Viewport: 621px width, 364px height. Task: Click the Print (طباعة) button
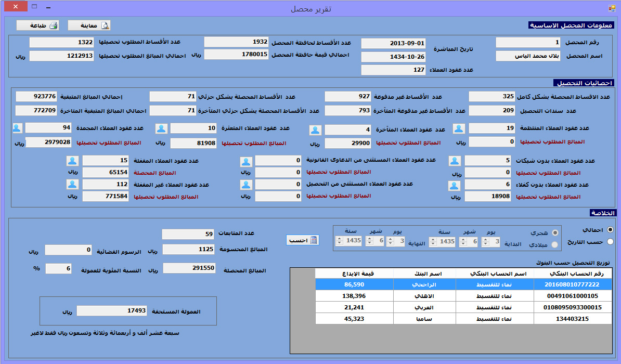point(37,25)
